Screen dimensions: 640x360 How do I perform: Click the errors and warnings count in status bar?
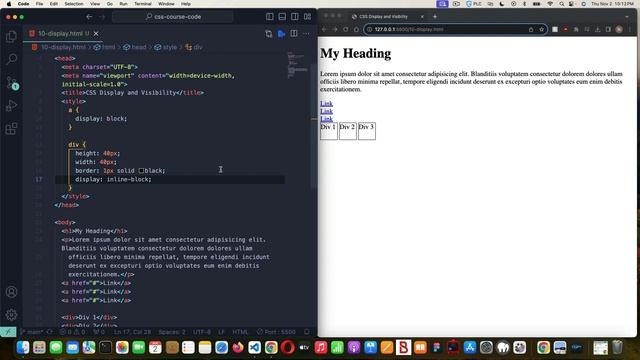click(73, 332)
